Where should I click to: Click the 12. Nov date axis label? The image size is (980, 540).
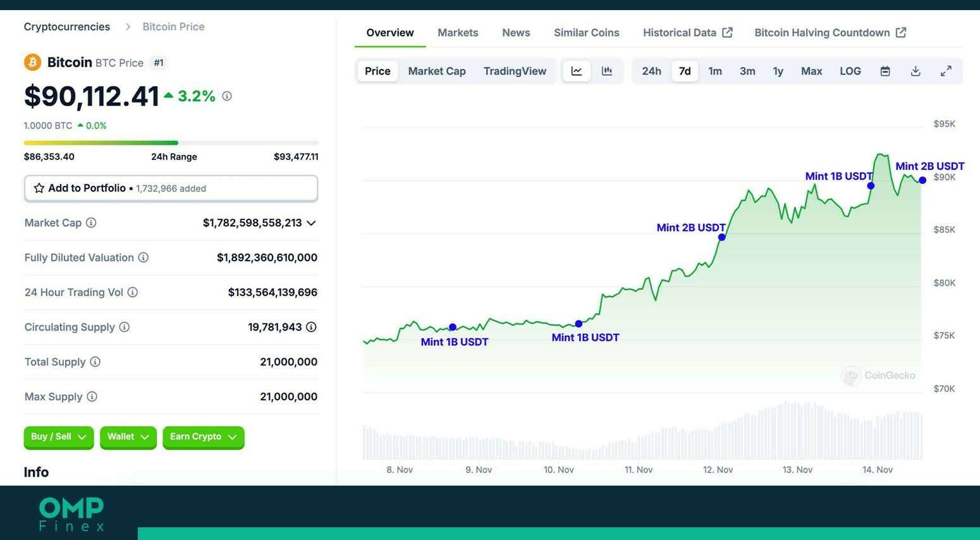tap(718, 470)
